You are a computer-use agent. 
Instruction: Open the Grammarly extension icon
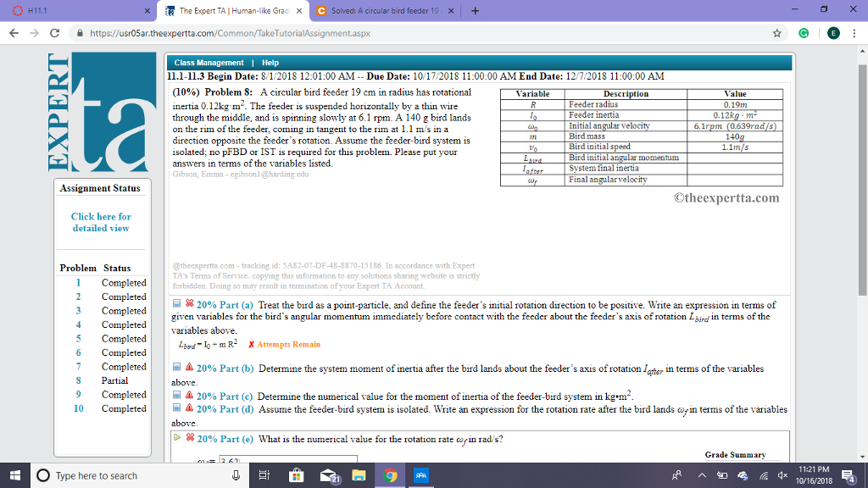(804, 33)
